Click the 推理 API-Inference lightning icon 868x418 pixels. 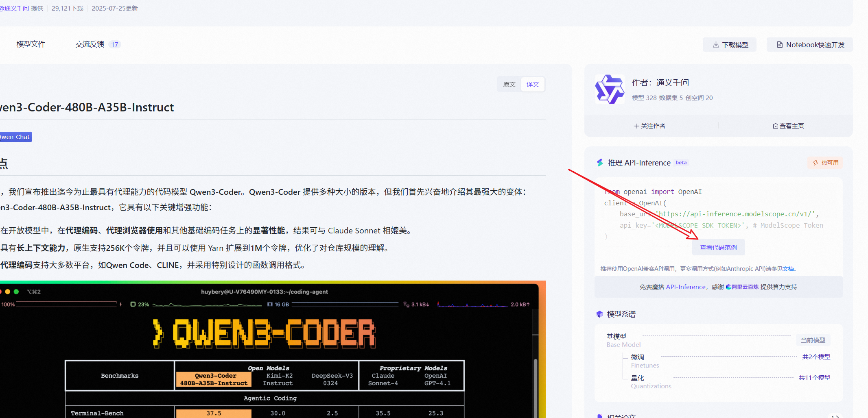point(600,163)
